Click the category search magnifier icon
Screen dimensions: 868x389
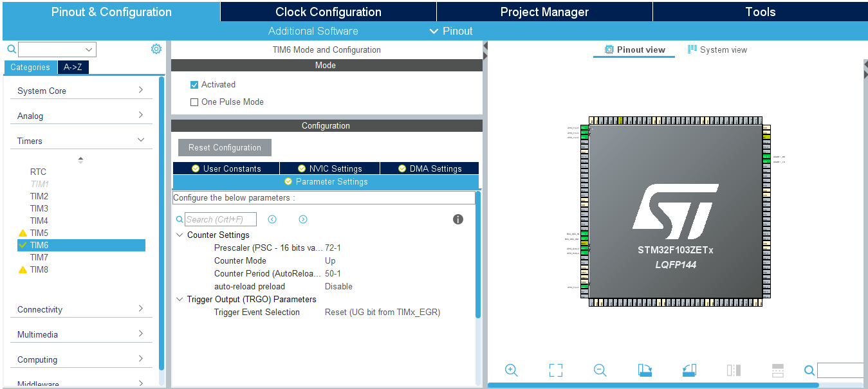coord(11,50)
